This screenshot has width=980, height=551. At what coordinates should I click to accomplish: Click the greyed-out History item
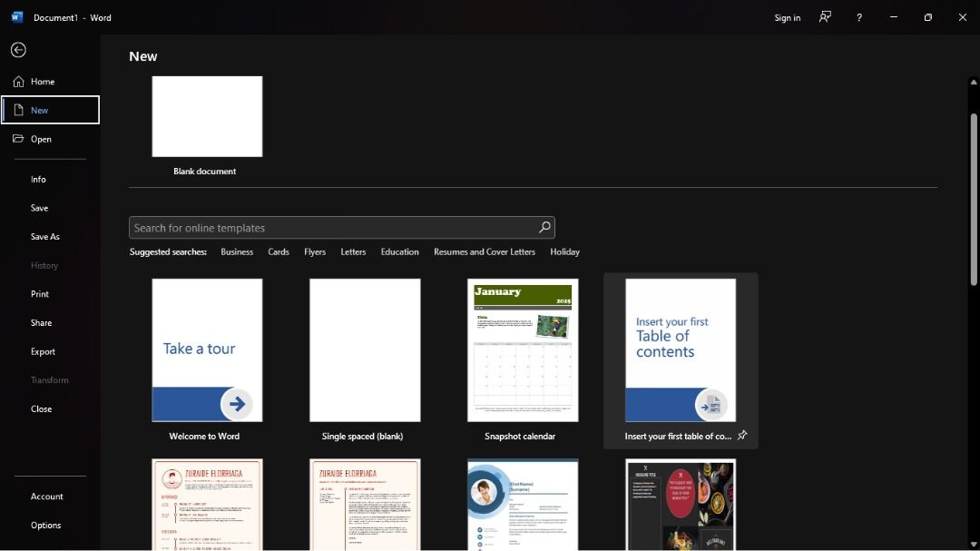click(44, 265)
